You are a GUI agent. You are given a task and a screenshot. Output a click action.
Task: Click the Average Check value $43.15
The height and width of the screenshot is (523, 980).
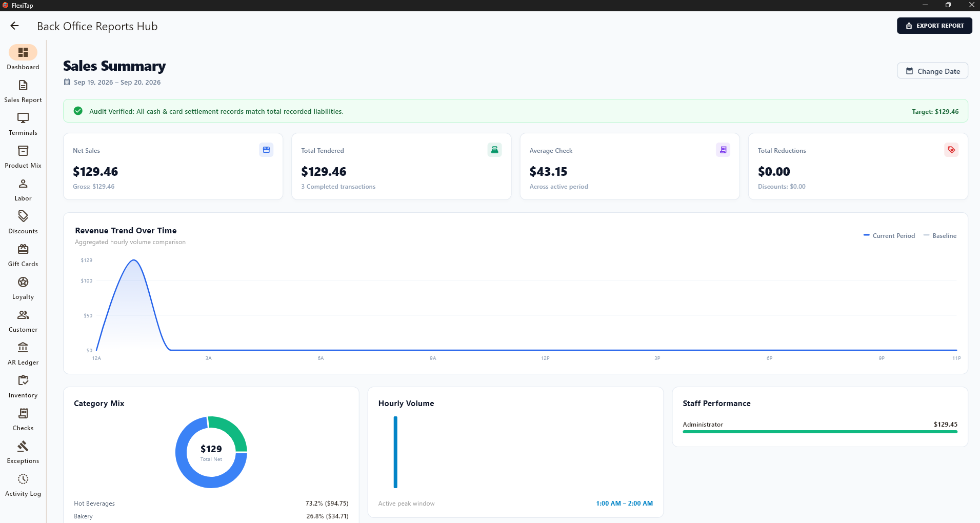pos(548,172)
